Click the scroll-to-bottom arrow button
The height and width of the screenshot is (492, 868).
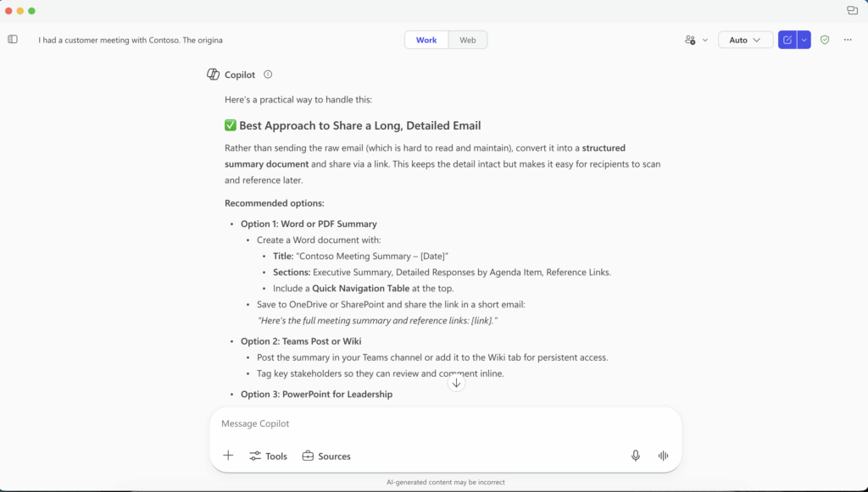click(x=456, y=383)
